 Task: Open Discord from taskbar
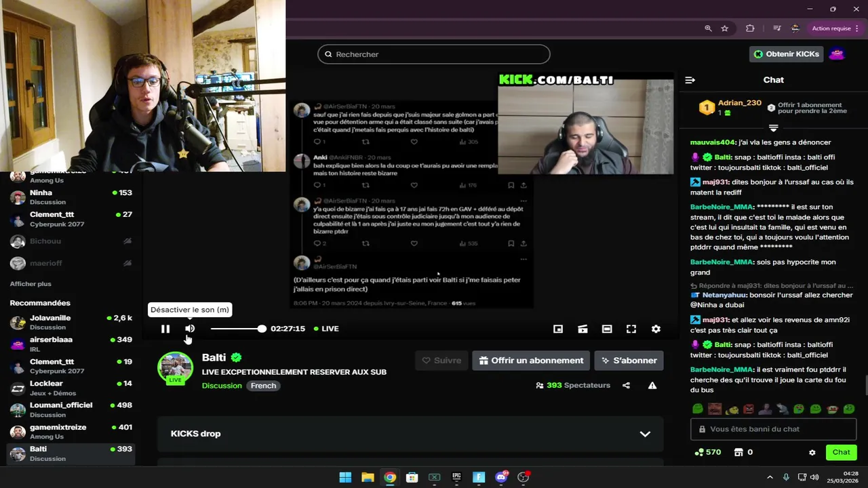(502, 477)
